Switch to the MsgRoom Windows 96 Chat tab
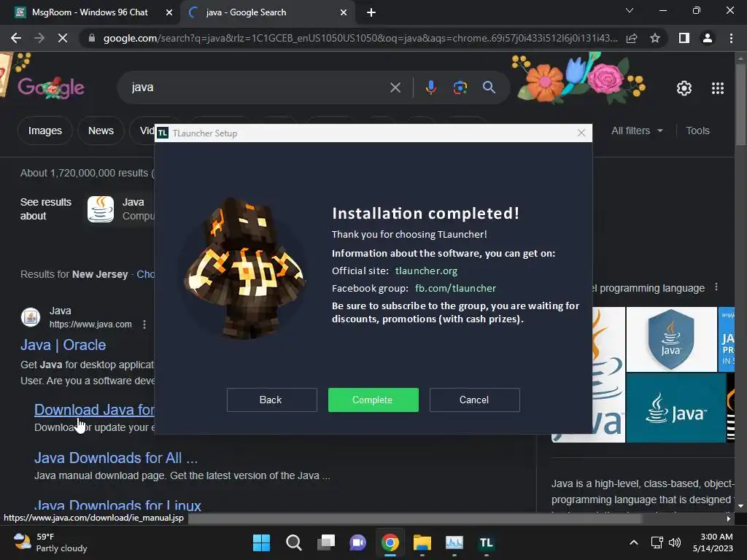The width and height of the screenshot is (747, 560). click(x=90, y=12)
